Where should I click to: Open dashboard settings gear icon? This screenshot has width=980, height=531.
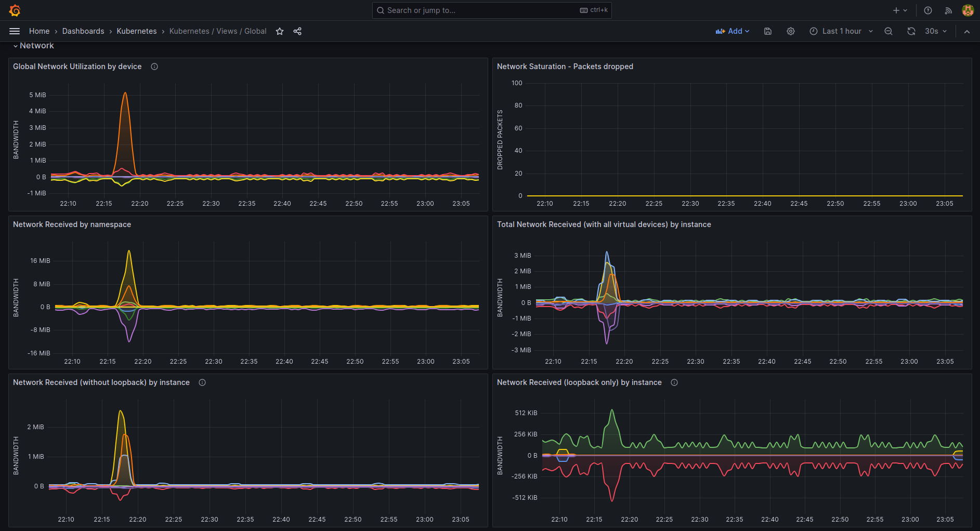[791, 31]
